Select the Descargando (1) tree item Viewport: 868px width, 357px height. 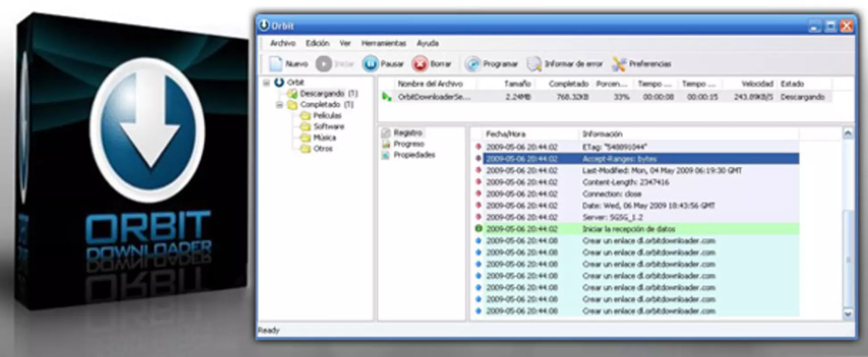pos(329,93)
